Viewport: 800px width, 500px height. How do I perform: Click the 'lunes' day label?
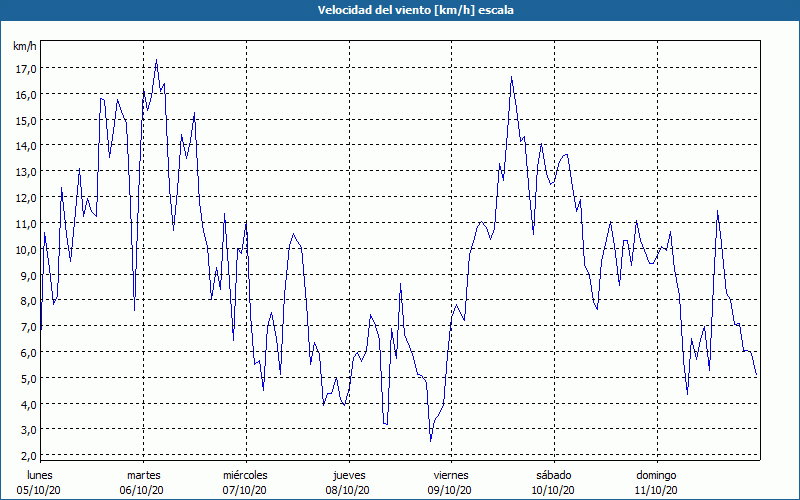coord(40,475)
